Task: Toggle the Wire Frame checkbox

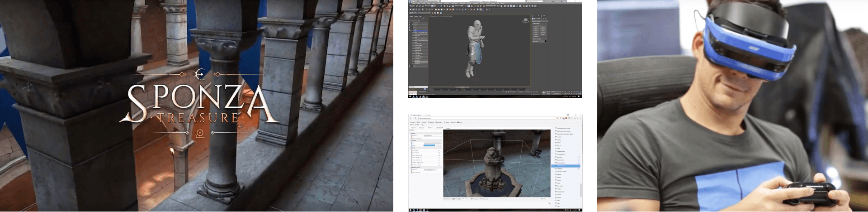Action: click(439, 150)
